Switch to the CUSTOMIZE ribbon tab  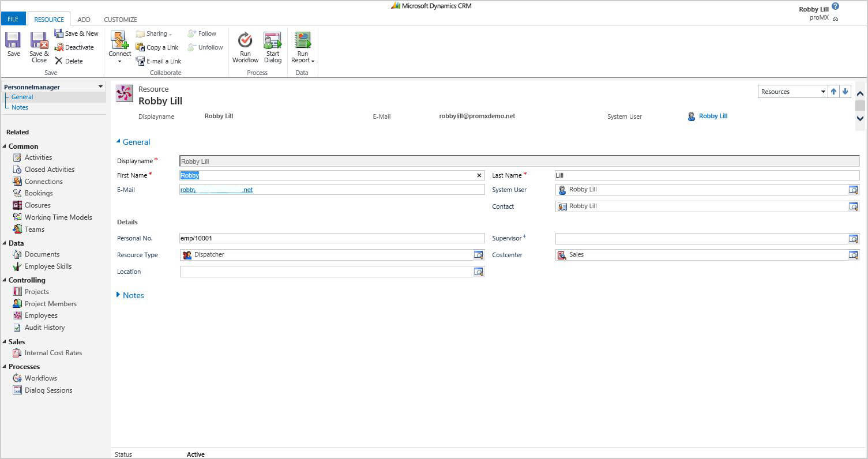click(121, 20)
